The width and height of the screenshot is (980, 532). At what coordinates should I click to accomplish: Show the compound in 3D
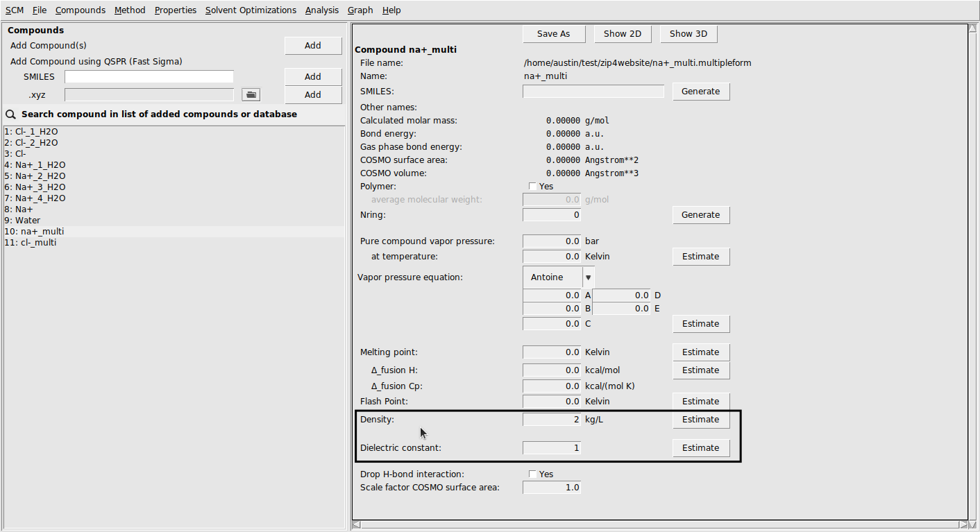point(688,33)
